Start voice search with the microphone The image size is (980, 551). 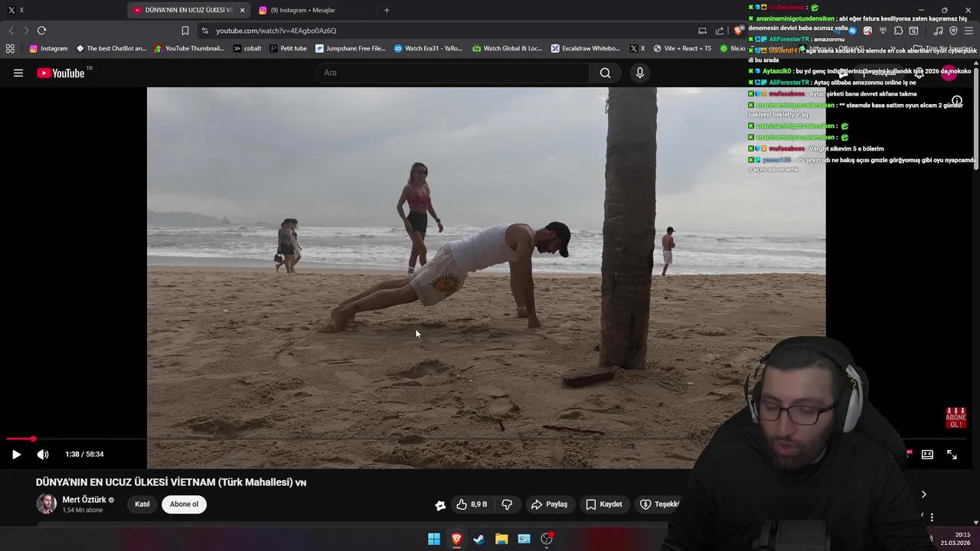pos(640,73)
